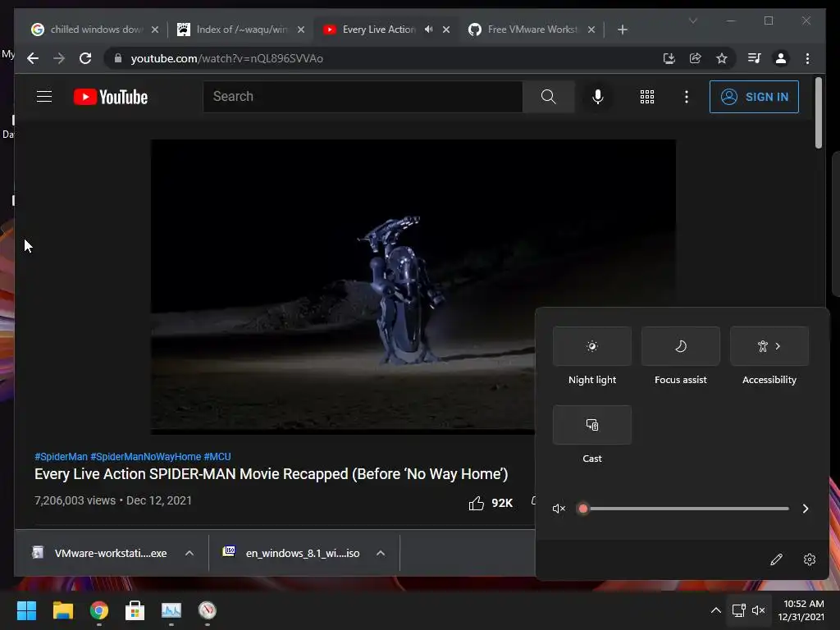The height and width of the screenshot is (630, 840).
Task: Open the tab search dropdown arrow
Action: point(692,21)
